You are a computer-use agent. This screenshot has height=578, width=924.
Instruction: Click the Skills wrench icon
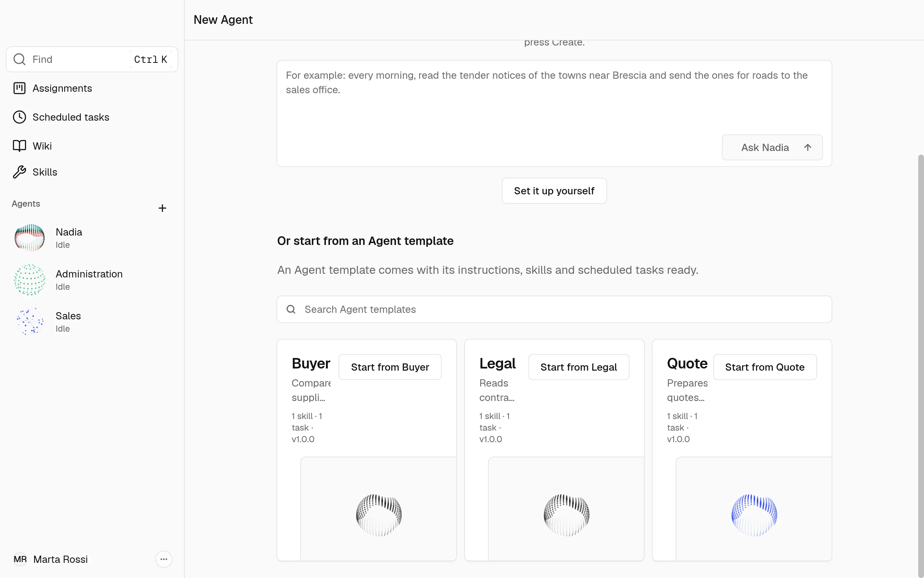(19, 172)
